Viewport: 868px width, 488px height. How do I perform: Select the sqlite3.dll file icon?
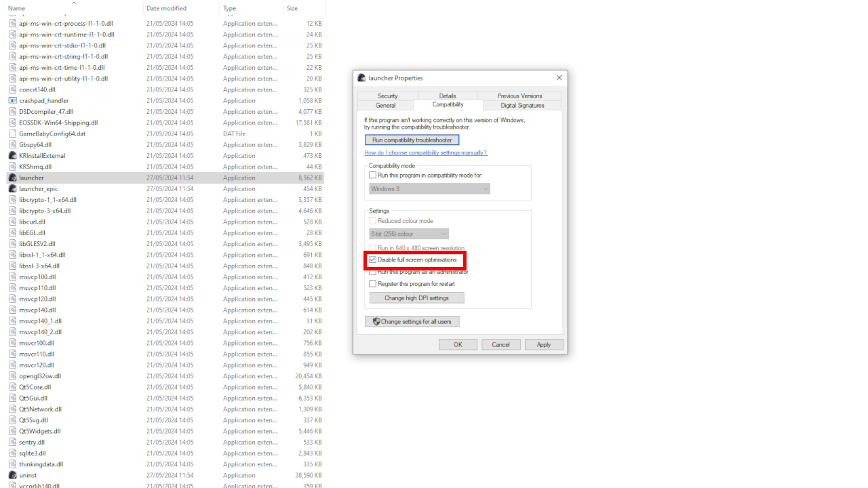12,453
